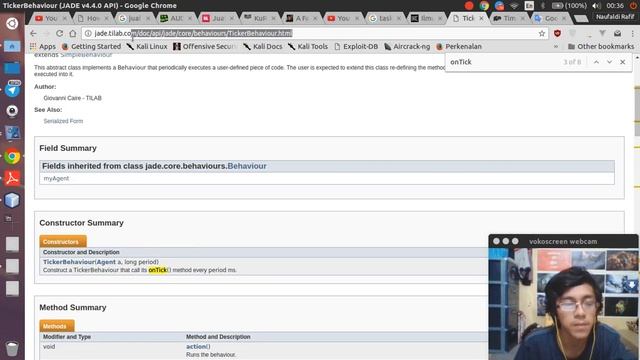Viewport: 640px width, 360px height.
Task: Open the Getting Started bookmark
Action: [x=91, y=47]
